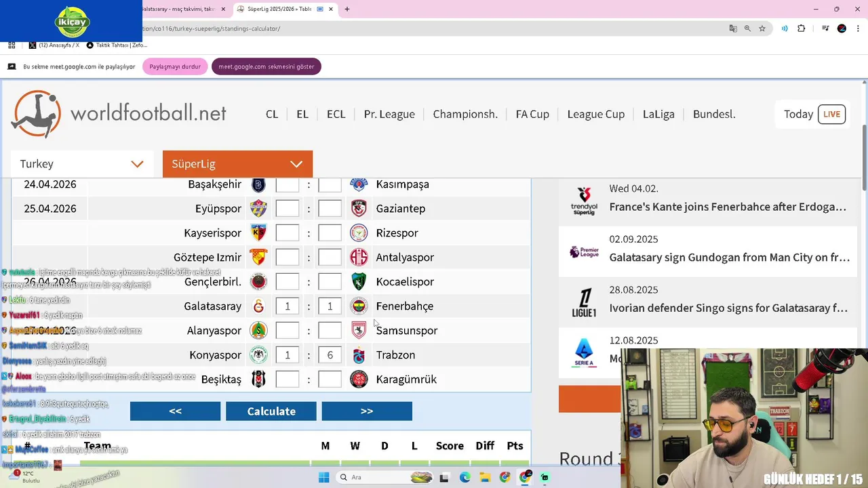Click the Antalyaspor team crest
The width and height of the screenshot is (868, 488).
(359, 257)
